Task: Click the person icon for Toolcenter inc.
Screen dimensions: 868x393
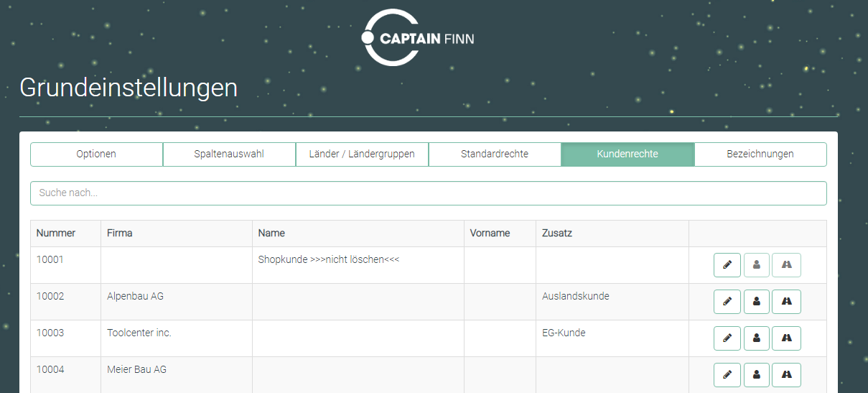Action: 756,338
